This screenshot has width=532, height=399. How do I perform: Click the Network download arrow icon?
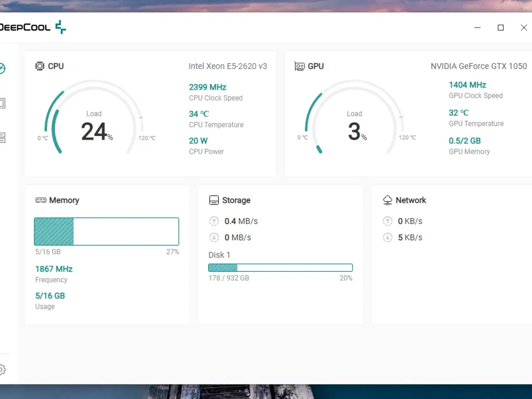[x=387, y=237]
